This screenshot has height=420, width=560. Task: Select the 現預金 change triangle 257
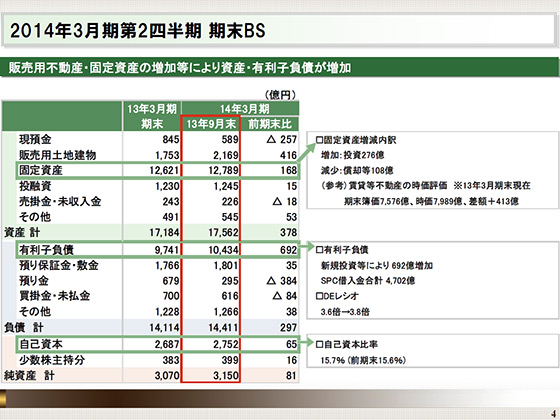click(282, 139)
